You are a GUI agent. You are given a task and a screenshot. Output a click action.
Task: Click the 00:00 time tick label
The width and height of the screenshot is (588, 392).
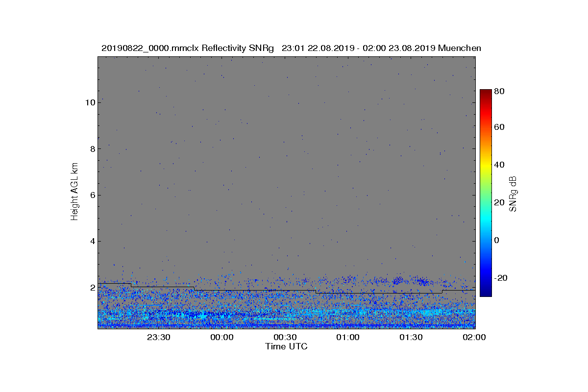tap(222, 337)
